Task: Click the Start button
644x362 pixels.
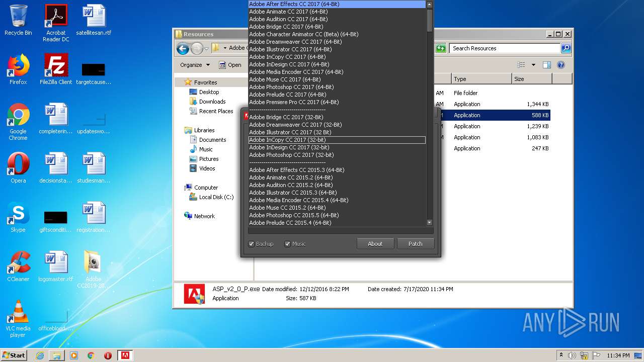Action: tap(14, 355)
